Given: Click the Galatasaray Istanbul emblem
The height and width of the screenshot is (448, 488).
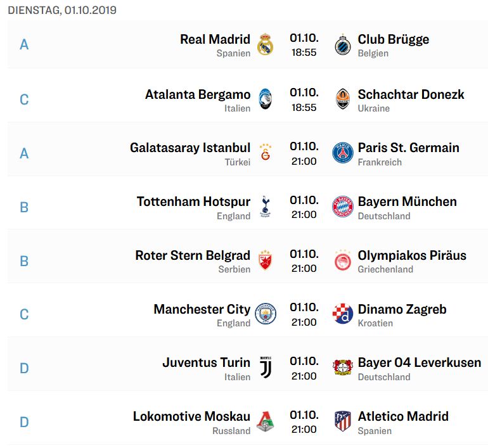Looking at the screenshot, I should pos(266,151).
